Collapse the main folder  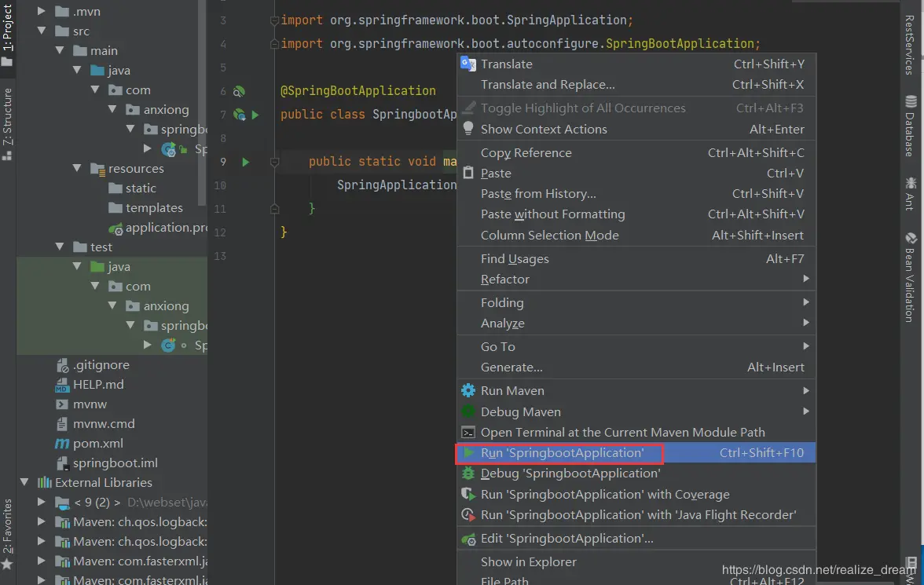pyautogui.click(x=60, y=51)
